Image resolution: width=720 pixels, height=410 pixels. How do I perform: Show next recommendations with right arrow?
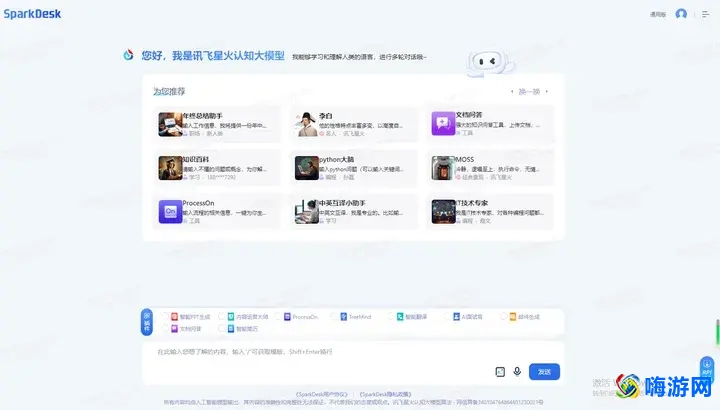click(x=546, y=92)
